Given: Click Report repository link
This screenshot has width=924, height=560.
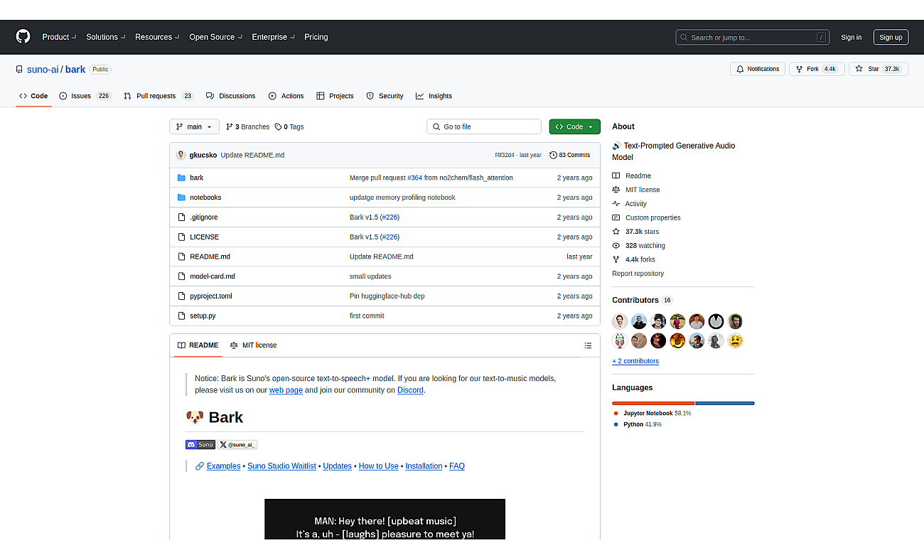Looking at the screenshot, I should (x=638, y=274).
